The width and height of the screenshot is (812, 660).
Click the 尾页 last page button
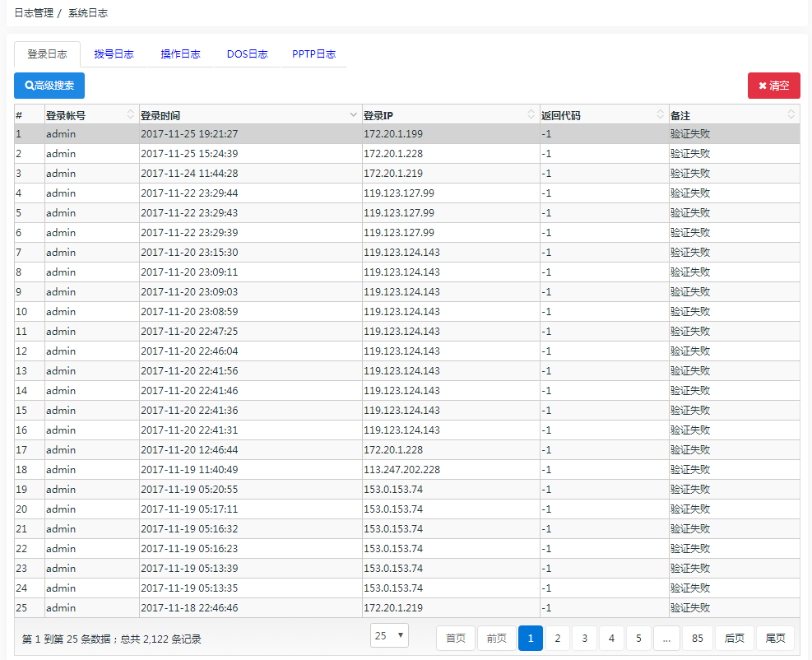pos(775,639)
